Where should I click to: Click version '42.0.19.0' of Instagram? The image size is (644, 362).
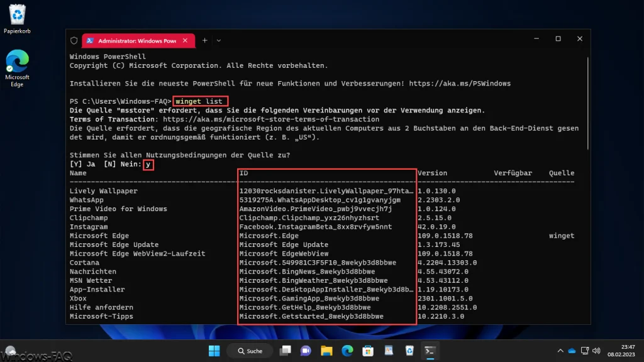click(436, 227)
